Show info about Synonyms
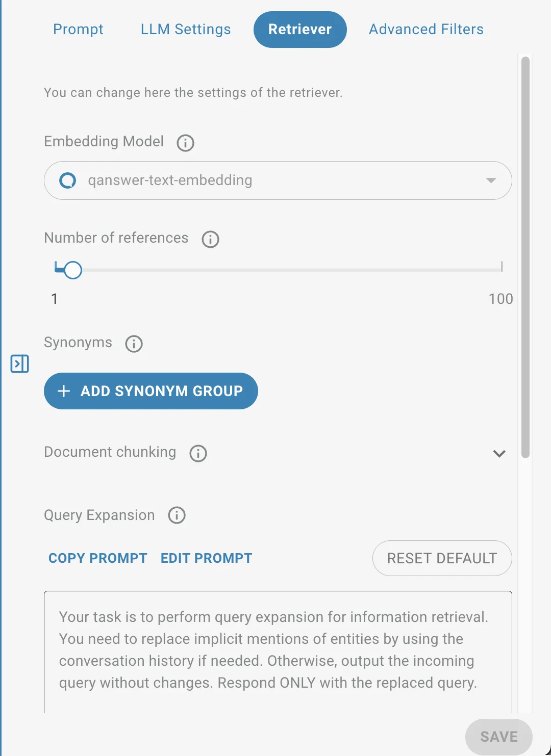The image size is (551, 756). click(134, 344)
